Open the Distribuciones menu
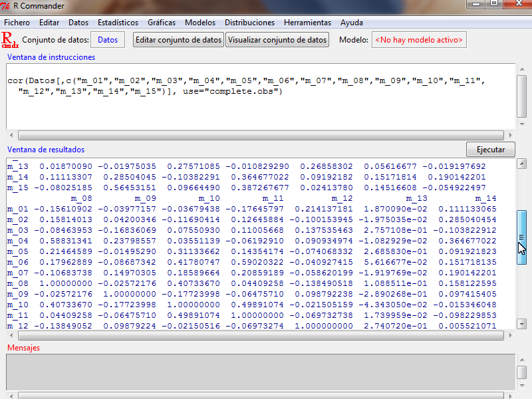This screenshot has height=399, width=532. coord(249,23)
